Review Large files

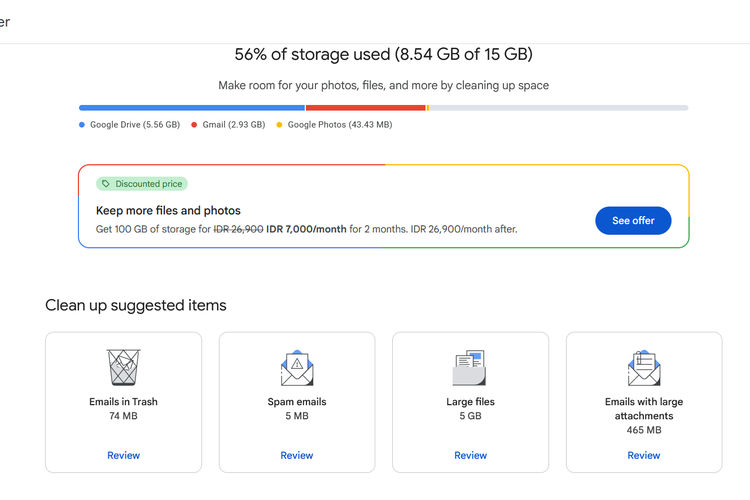[470, 455]
